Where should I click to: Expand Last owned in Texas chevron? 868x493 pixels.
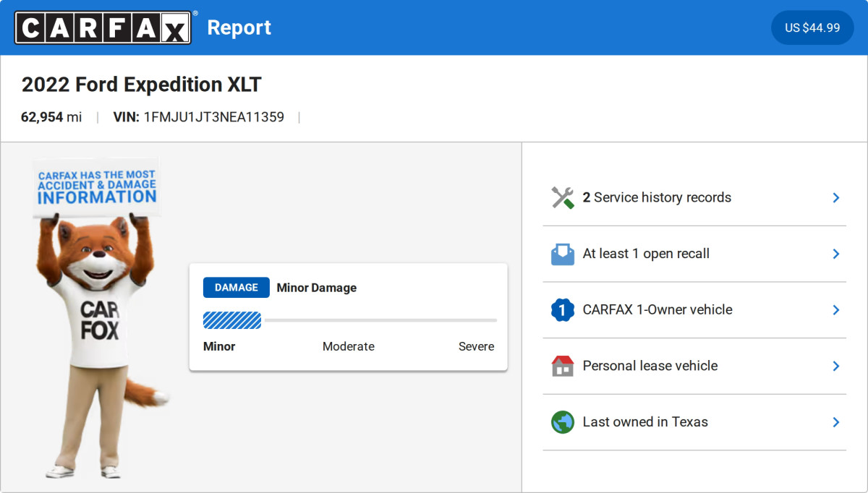click(835, 422)
